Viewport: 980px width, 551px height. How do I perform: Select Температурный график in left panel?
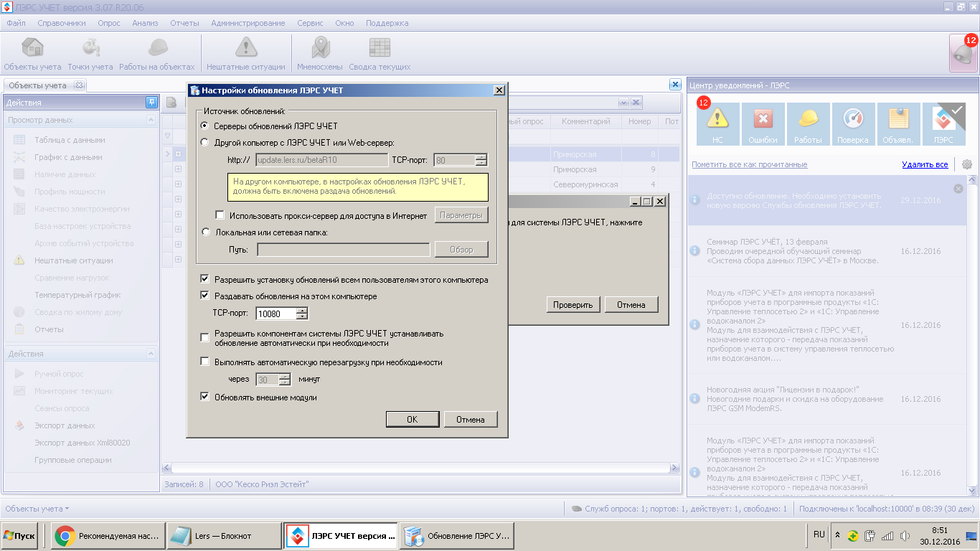77,295
